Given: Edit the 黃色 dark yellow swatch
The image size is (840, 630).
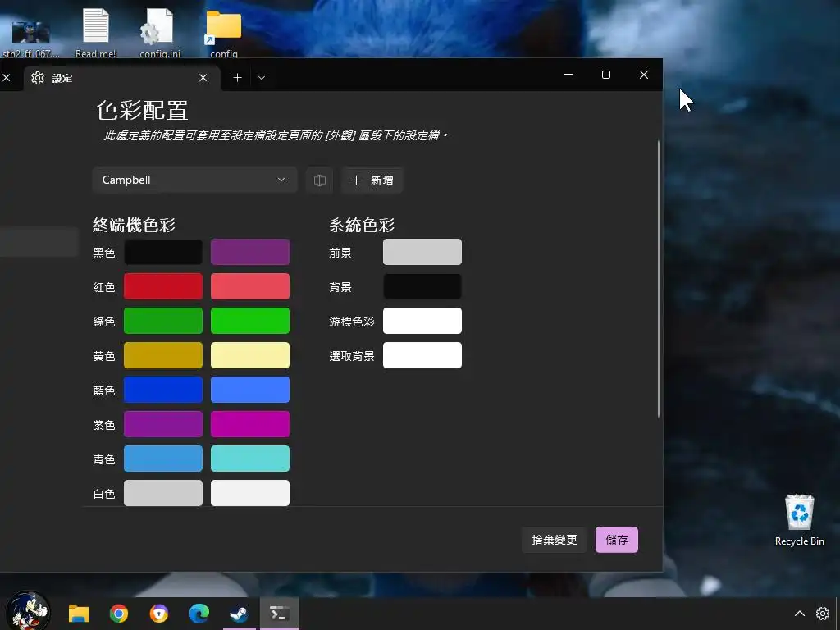Looking at the screenshot, I should click(163, 355).
